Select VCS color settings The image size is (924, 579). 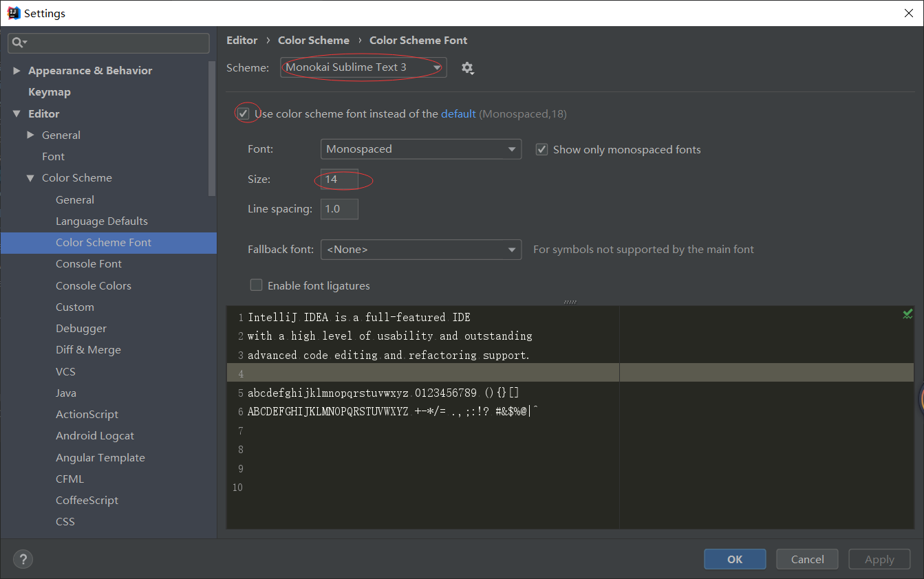click(65, 371)
